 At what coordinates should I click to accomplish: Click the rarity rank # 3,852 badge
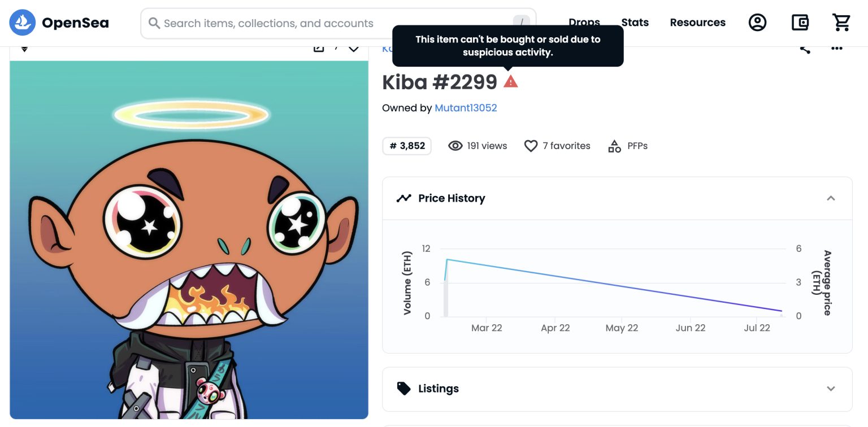pyautogui.click(x=407, y=146)
